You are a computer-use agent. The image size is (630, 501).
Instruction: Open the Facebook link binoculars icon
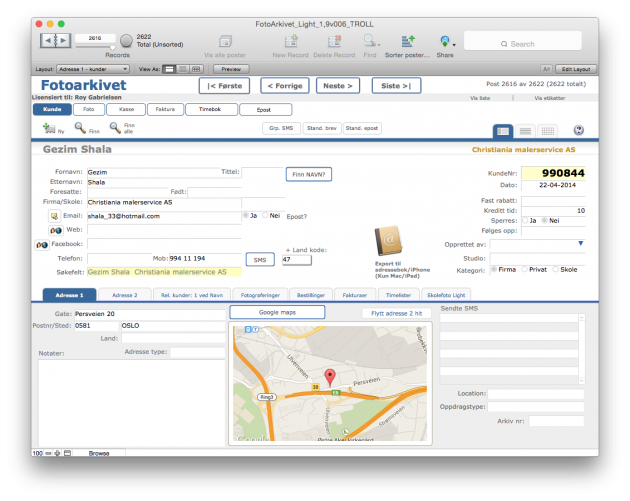[42, 245]
